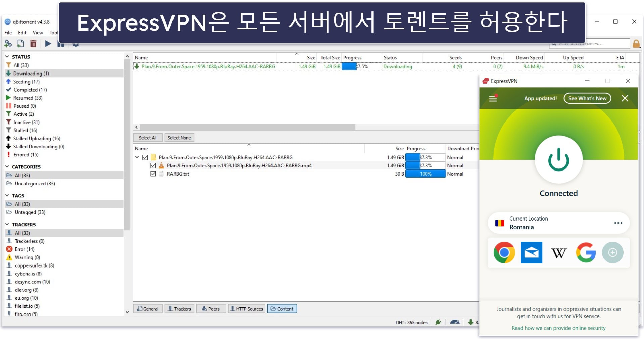Switch to the HTTP Sources tab

coord(246,309)
